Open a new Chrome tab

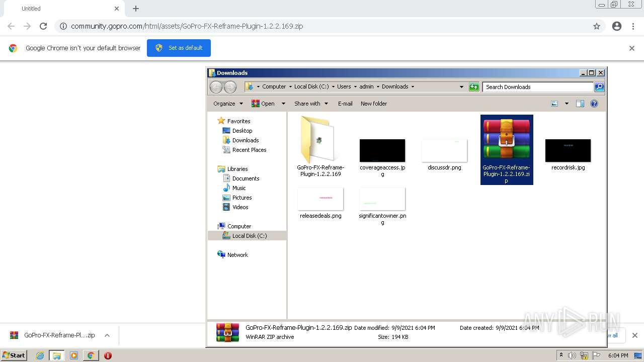click(136, 9)
